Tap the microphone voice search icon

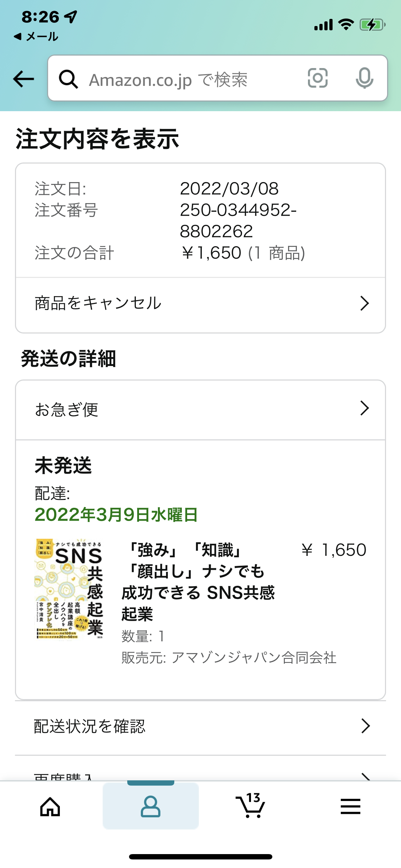click(x=364, y=78)
